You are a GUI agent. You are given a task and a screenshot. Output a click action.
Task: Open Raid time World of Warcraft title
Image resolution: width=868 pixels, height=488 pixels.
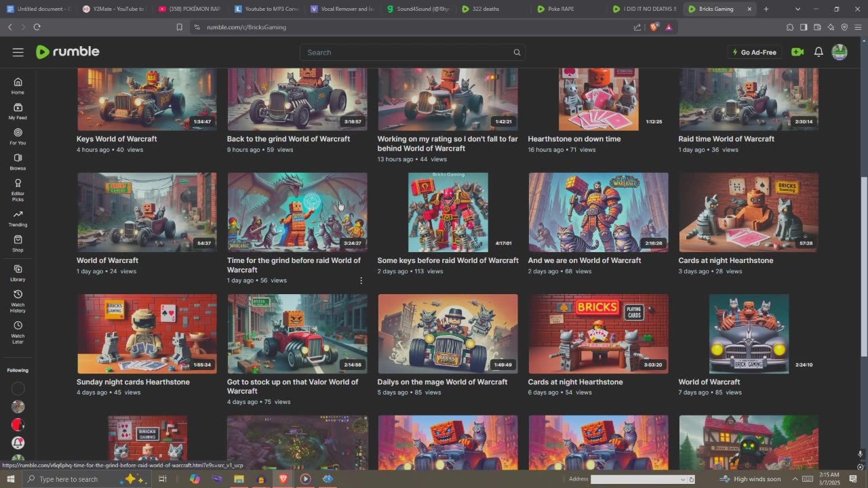pyautogui.click(x=726, y=139)
